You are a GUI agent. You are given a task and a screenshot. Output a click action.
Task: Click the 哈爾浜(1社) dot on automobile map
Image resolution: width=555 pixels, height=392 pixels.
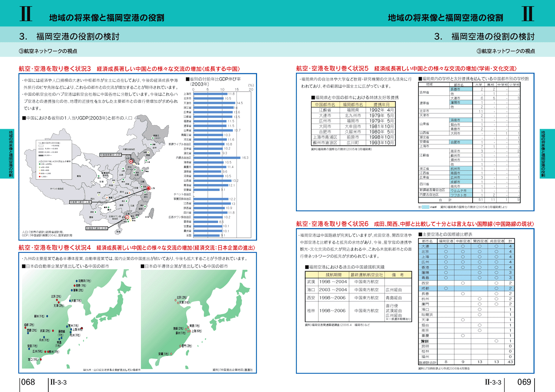tap(77, 281)
